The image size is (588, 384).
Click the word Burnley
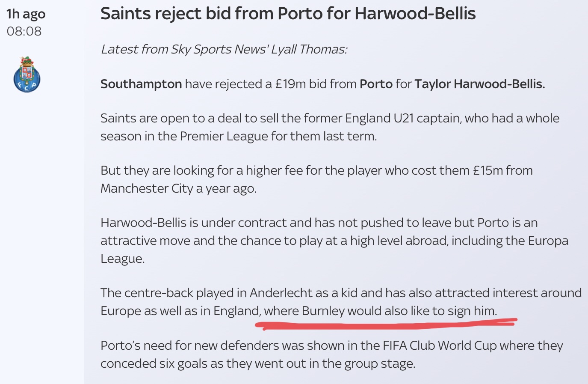point(323,311)
